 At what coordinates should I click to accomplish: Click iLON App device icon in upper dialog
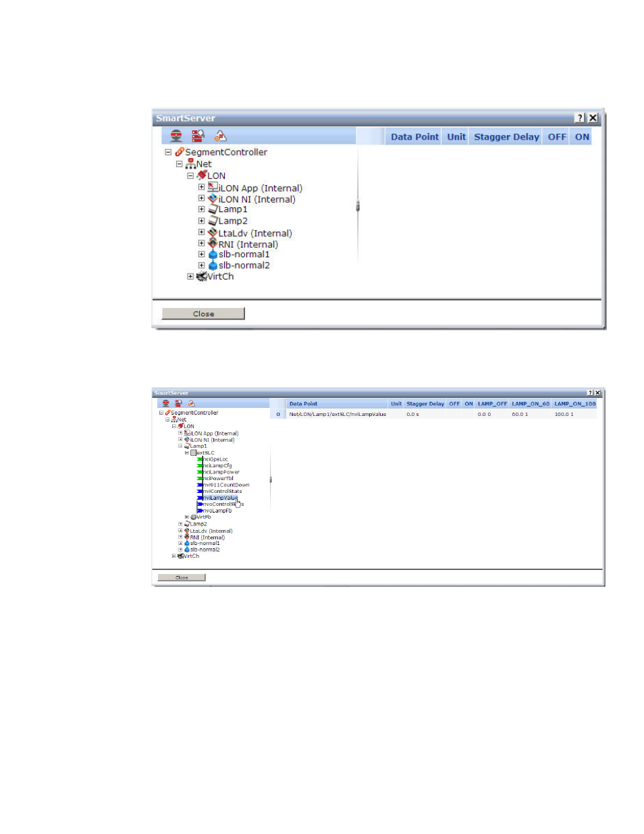pyautogui.click(x=213, y=187)
